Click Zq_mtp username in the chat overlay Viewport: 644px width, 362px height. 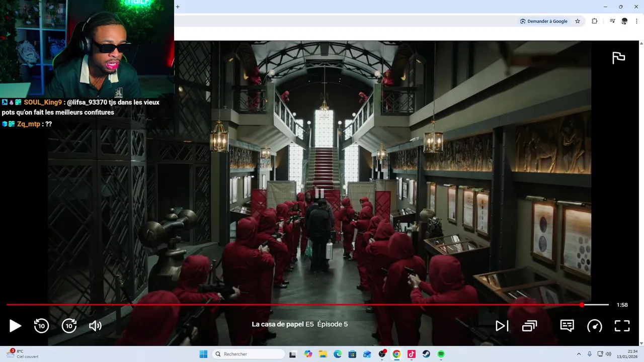pos(29,124)
